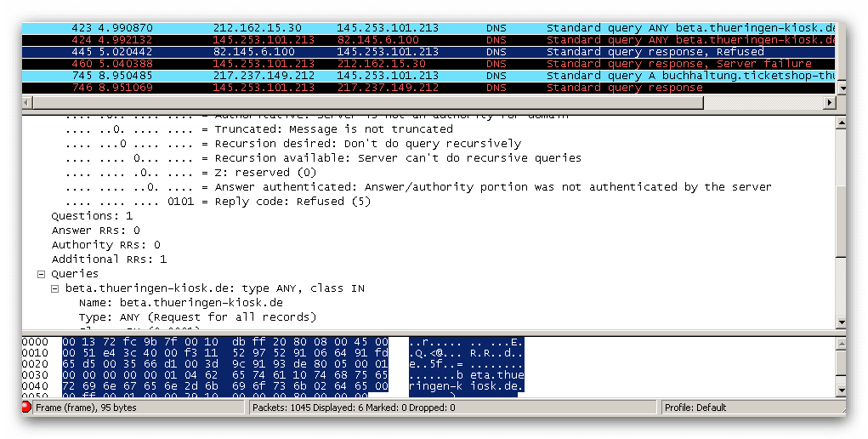Click hex pane scroll down arrow
Image resolution: width=868 pixels, height=439 pixels.
(841, 391)
